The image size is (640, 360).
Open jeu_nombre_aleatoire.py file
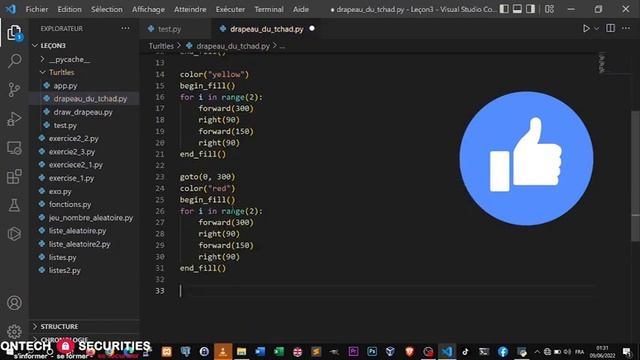click(84, 218)
